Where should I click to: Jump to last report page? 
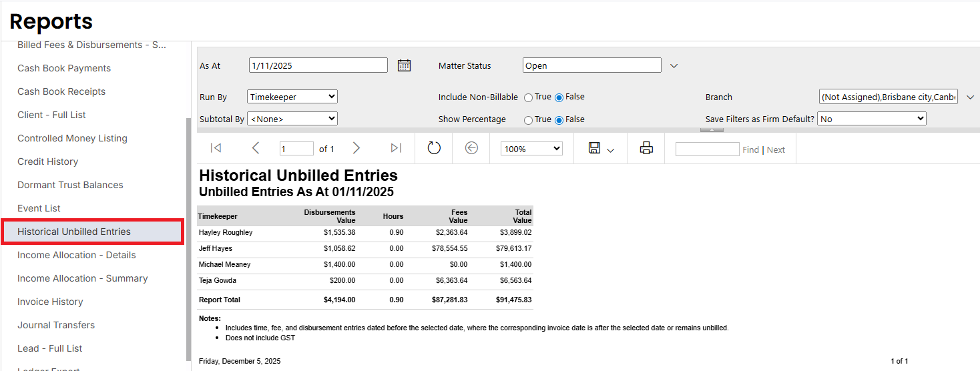click(x=396, y=148)
